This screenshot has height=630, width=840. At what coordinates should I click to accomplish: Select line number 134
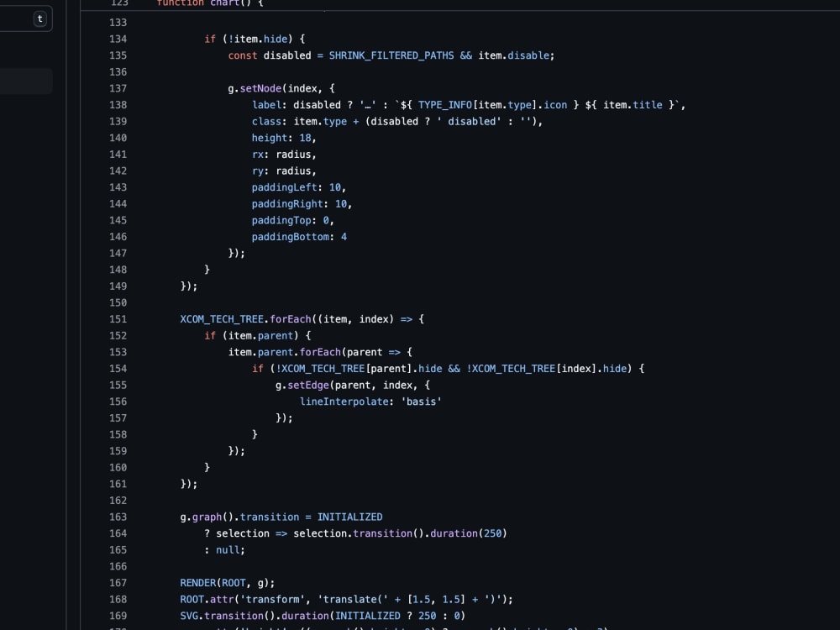click(118, 39)
